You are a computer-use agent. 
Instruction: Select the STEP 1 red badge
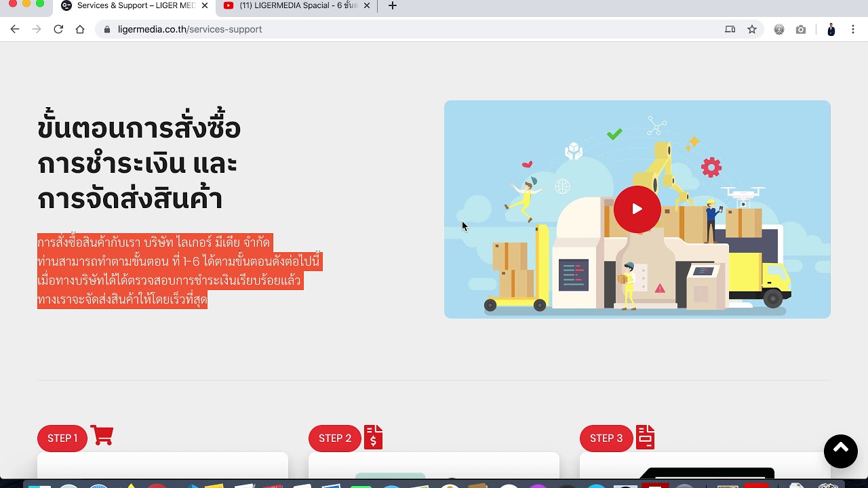(62, 439)
